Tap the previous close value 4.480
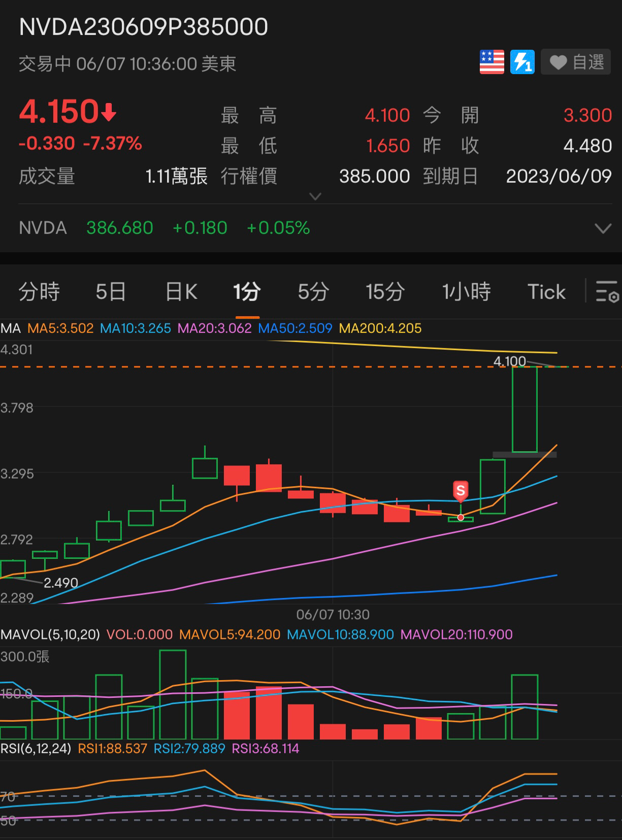 (x=587, y=146)
